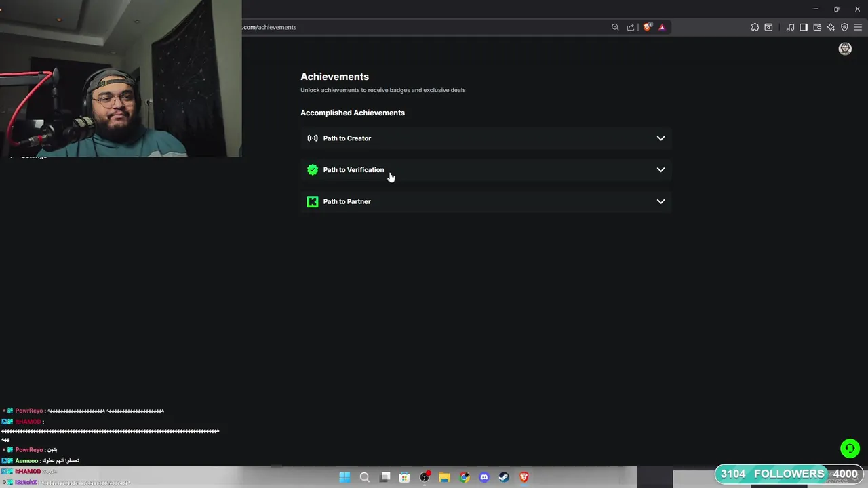Open the Brave Shields lion icon

(648, 27)
